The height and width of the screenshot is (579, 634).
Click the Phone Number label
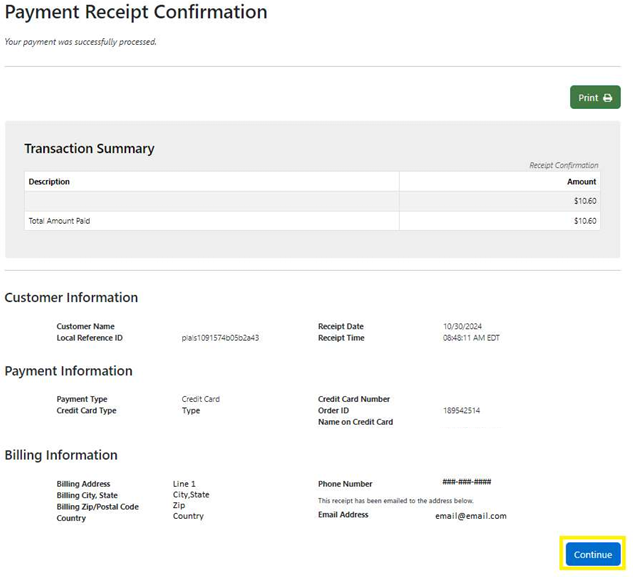pyautogui.click(x=345, y=484)
